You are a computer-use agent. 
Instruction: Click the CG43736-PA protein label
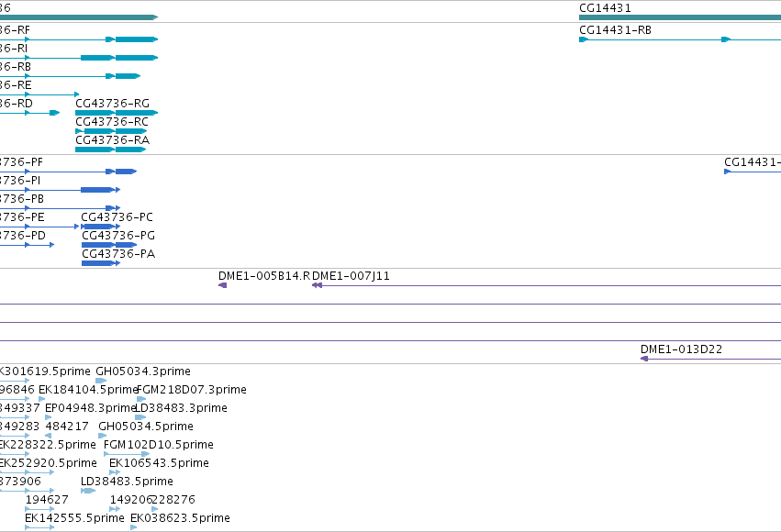click(x=118, y=254)
